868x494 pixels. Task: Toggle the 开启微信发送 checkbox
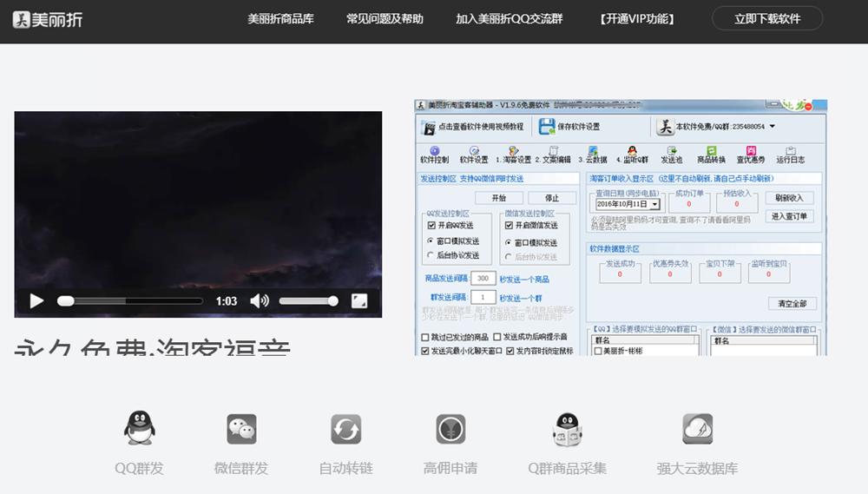tap(509, 226)
